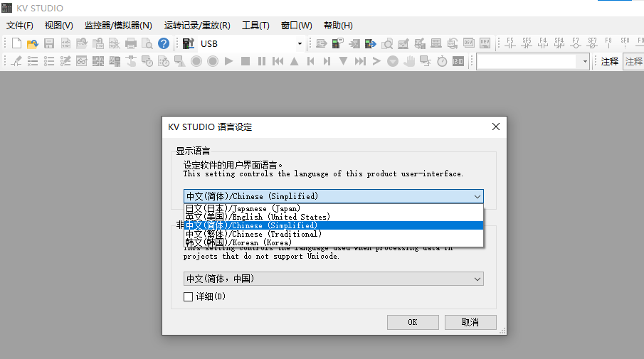
Task: Click the Print icon in the toolbar
Action: tap(131, 44)
